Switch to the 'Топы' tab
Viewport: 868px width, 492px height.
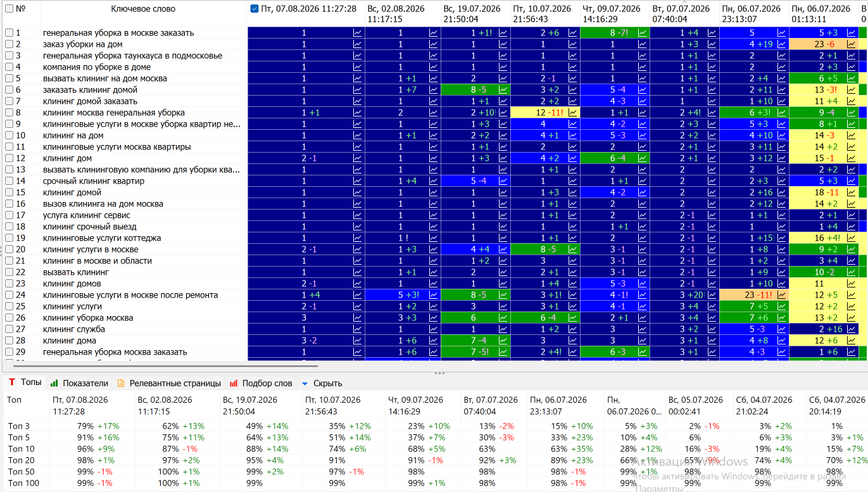tap(25, 382)
